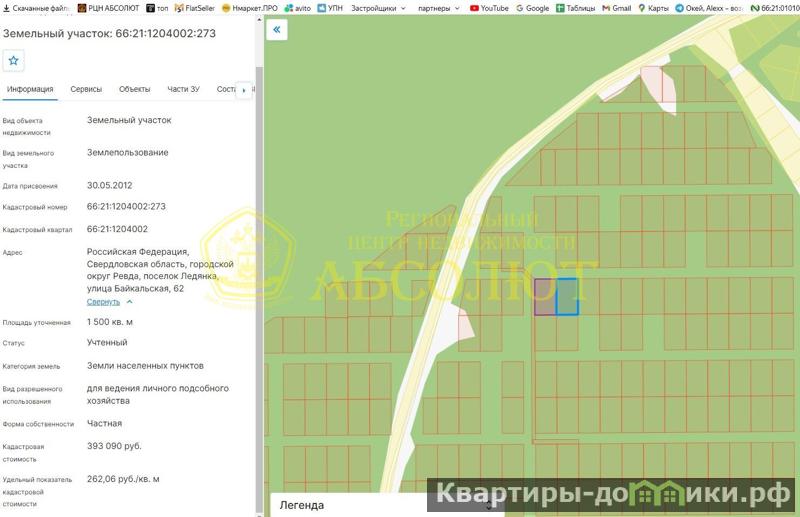The height and width of the screenshot is (517, 800).
Task: Open the Таблицы bookmark
Action: point(574,8)
